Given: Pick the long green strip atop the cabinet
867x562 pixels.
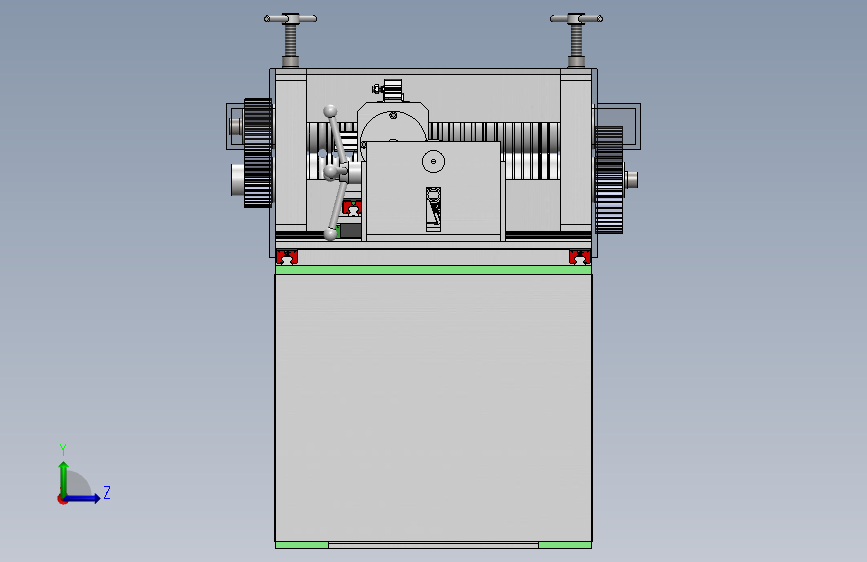Looking at the screenshot, I should tap(434, 270).
